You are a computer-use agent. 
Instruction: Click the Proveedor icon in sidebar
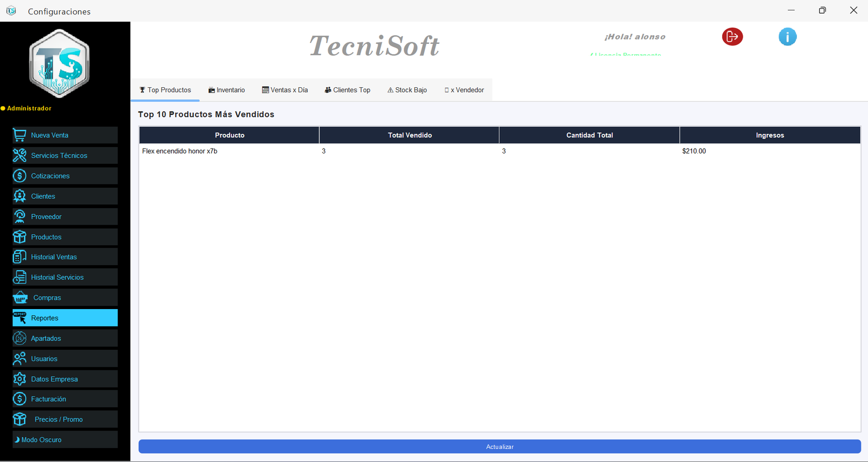click(20, 216)
